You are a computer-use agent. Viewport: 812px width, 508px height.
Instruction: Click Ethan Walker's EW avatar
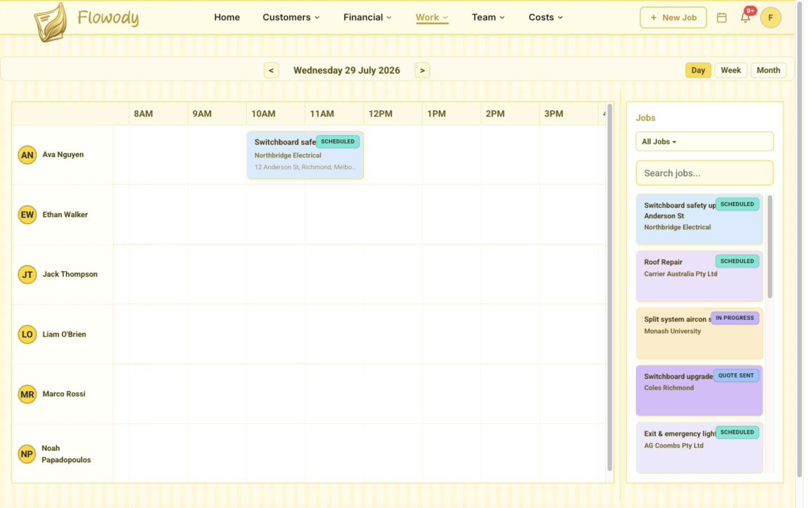pyautogui.click(x=27, y=214)
